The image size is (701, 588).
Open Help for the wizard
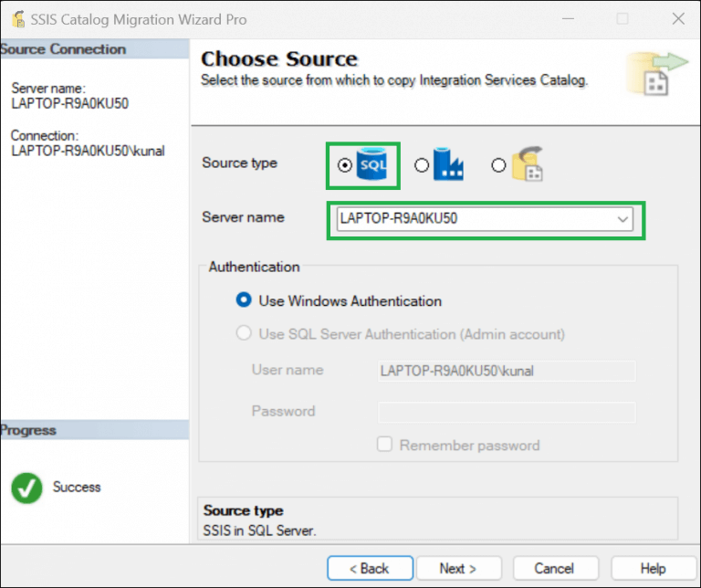[653, 568]
